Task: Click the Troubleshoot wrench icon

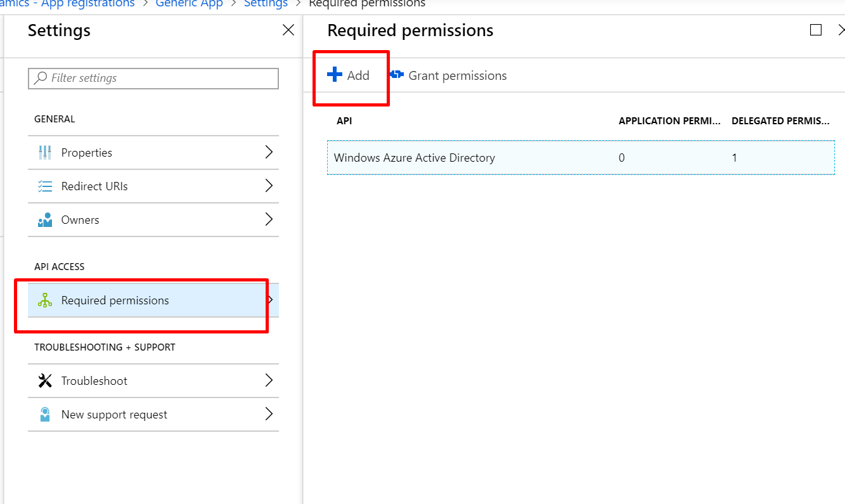Action: coord(45,381)
